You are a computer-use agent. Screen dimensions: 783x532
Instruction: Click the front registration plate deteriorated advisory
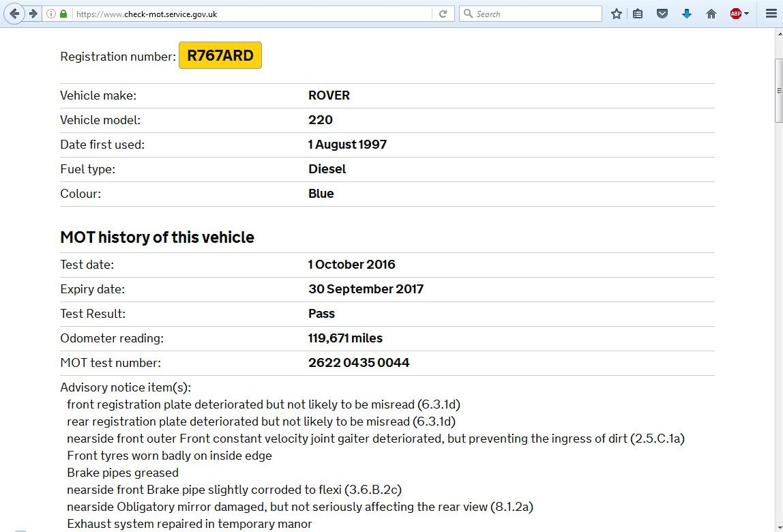264,404
